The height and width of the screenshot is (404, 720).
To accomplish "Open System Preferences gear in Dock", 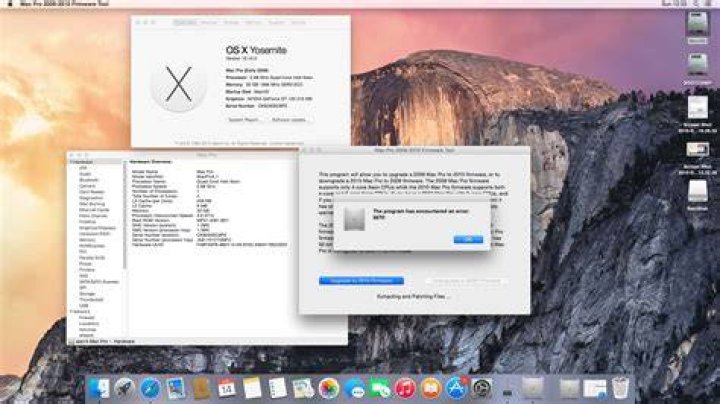I will (x=482, y=389).
